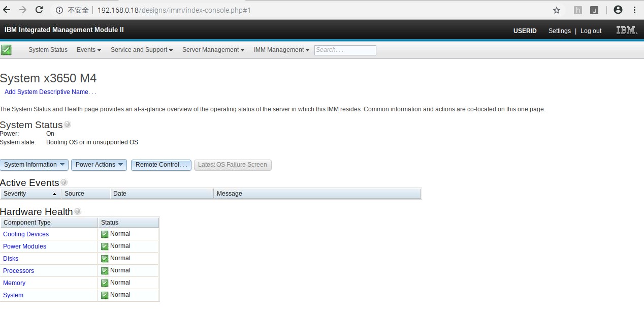This screenshot has height=311, width=644.
Task: Click the Add System Descriptive Name link
Action: coord(49,91)
